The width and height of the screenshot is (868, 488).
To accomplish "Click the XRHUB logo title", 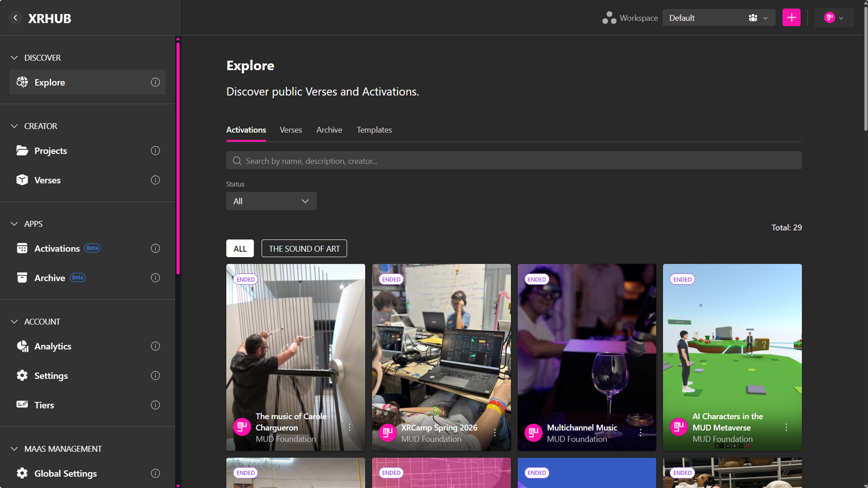I will pos(50,18).
